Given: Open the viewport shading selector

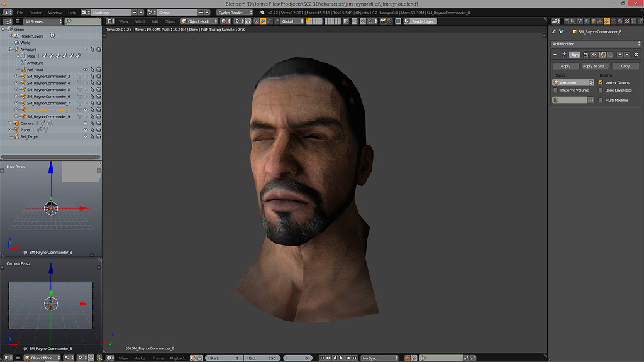Looking at the screenshot, I should click(225, 21).
